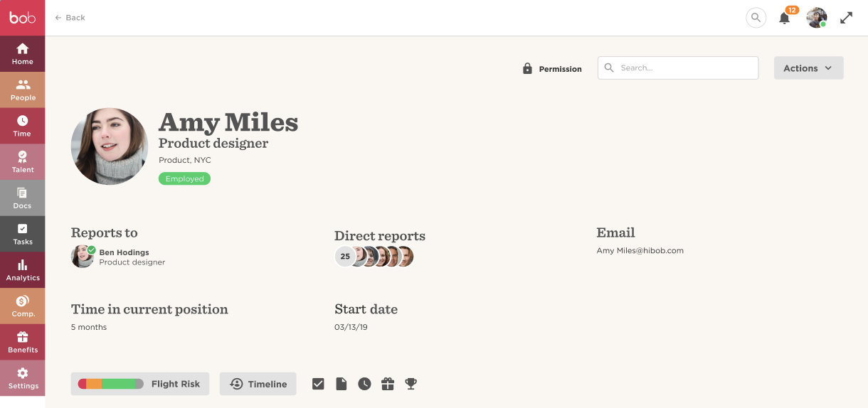This screenshot has height=408, width=868.
Task: Open the user avatar menu in header
Action: [x=817, y=18]
